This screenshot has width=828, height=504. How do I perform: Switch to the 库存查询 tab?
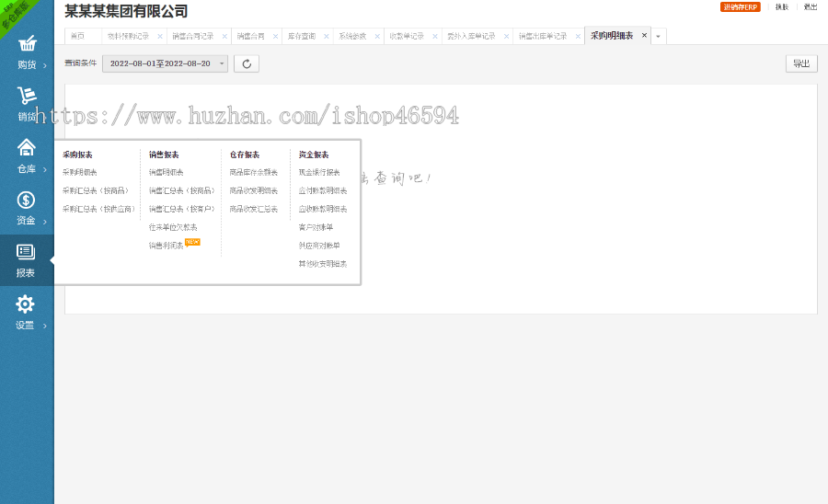(x=302, y=37)
